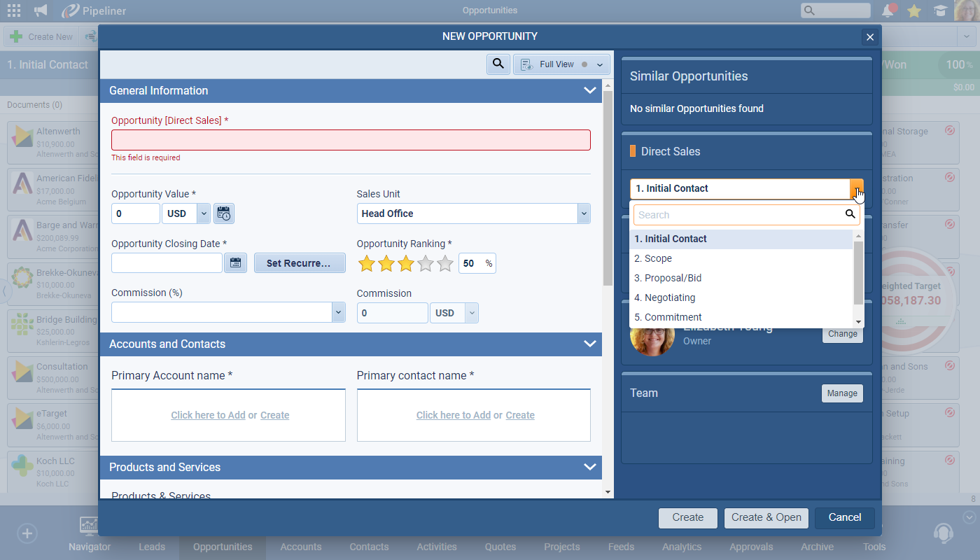Click the Opportunity name input field

click(x=351, y=140)
